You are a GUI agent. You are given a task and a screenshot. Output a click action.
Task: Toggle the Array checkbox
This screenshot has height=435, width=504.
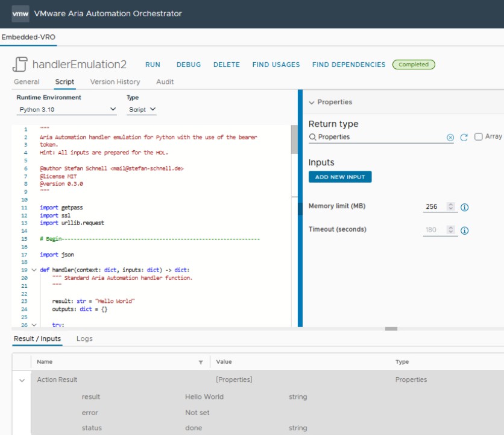pyautogui.click(x=478, y=137)
